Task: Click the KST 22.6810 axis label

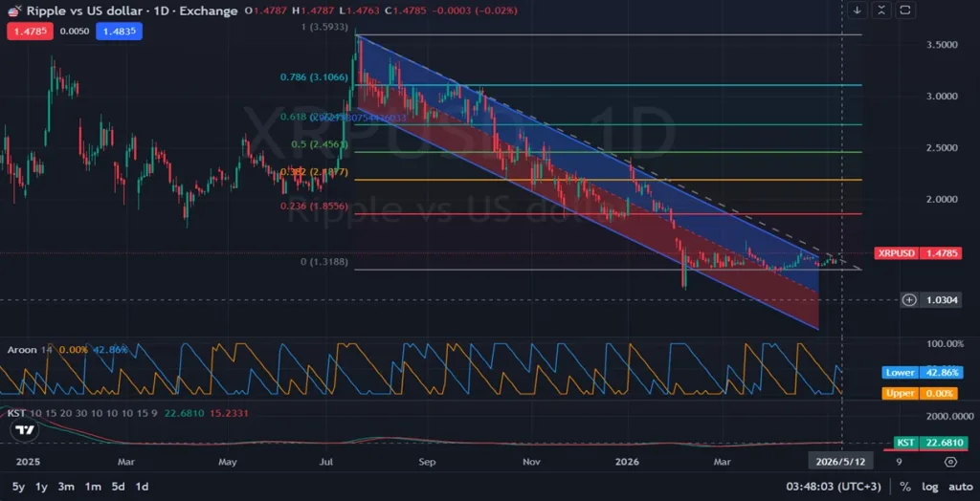Action: pos(928,443)
